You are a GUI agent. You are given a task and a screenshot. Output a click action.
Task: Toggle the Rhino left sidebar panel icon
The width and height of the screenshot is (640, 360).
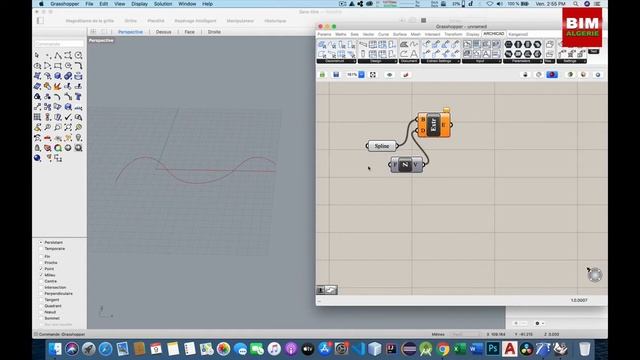(x=40, y=20)
